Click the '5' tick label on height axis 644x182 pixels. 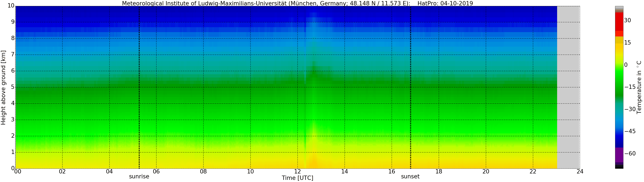point(13,87)
